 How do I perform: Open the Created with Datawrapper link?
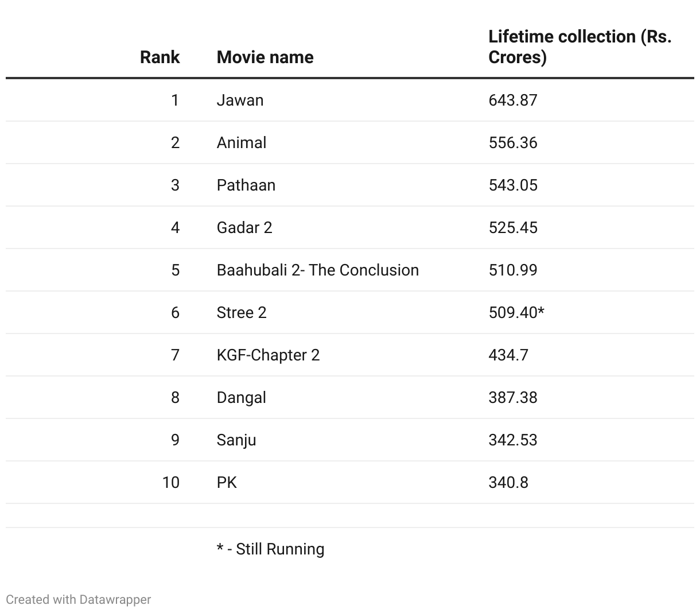pos(79,599)
